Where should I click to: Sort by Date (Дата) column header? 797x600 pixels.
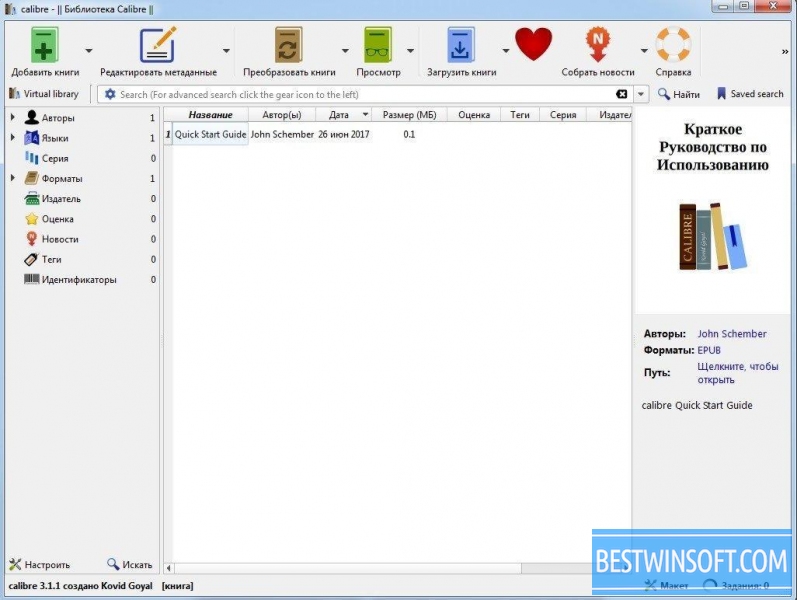(344, 115)
